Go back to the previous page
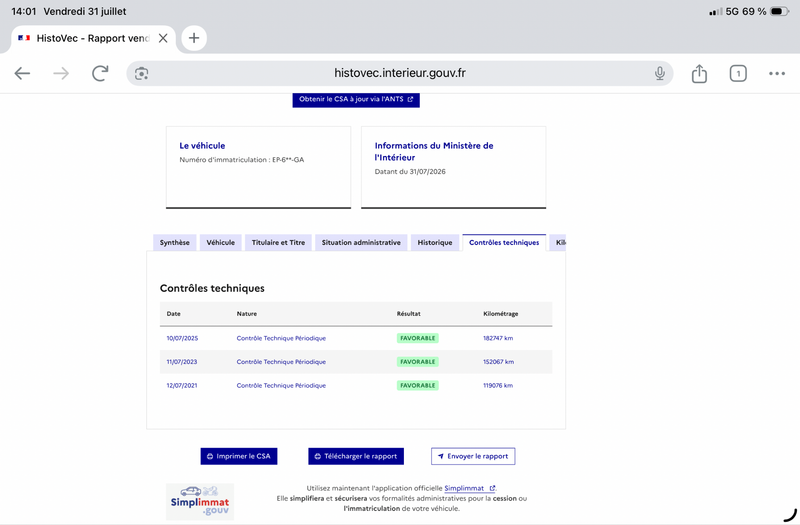This screenshot has height=525, width=800. [x=22, y=73]
